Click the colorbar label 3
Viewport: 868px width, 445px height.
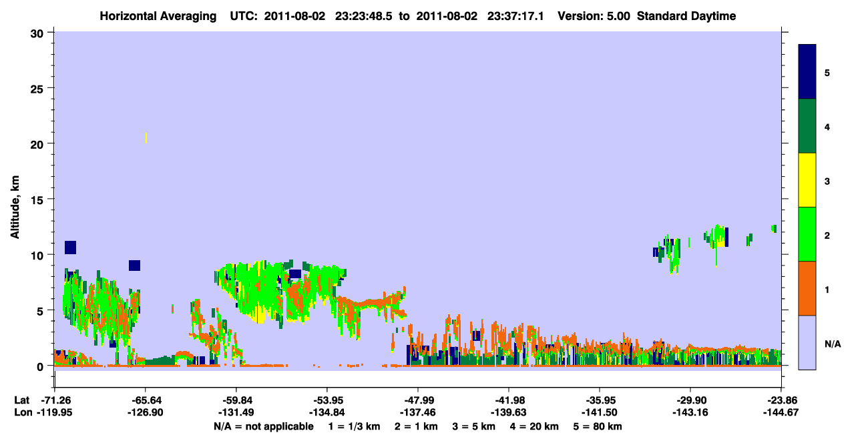827,181
